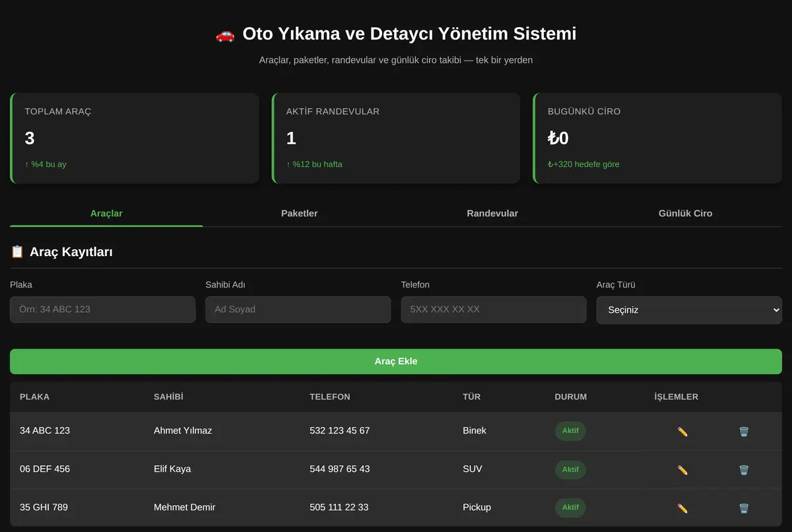Click into the Sahibi Adı field

click(x=298, y=309)
